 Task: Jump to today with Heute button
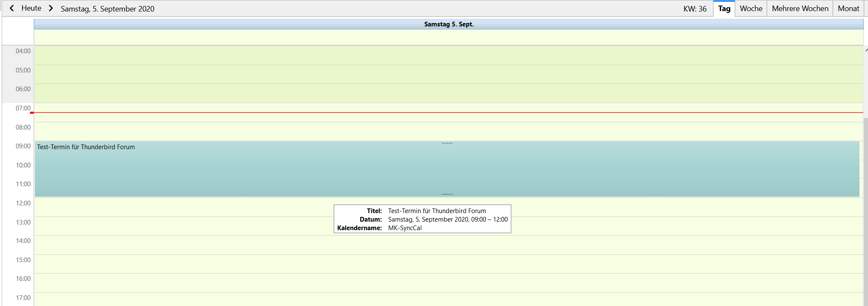click(x=32, y=8)
